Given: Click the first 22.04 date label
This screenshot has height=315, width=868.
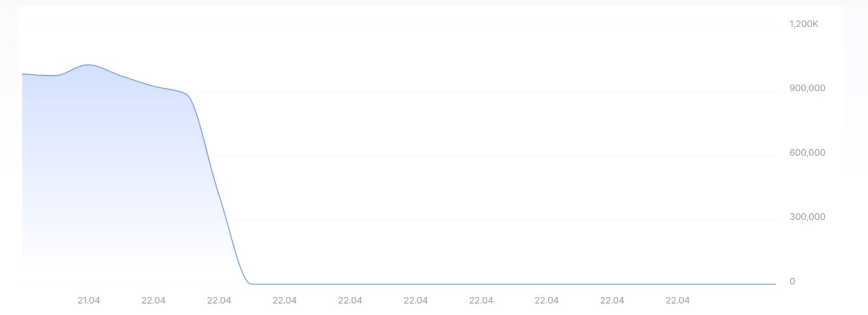Looking at the screenshot, I should pos(154,301).
